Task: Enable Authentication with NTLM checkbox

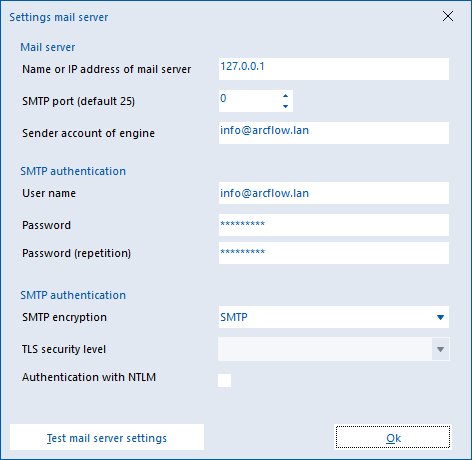Action: coord(224,380)
